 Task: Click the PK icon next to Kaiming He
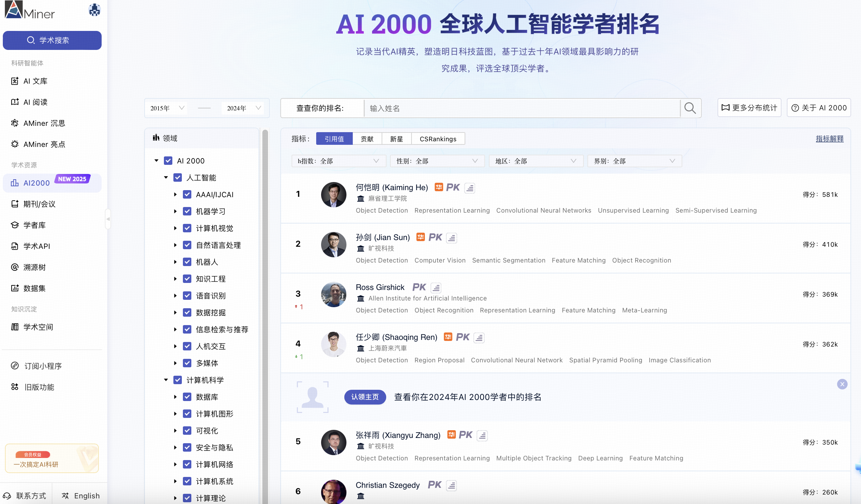pos(453,187)
